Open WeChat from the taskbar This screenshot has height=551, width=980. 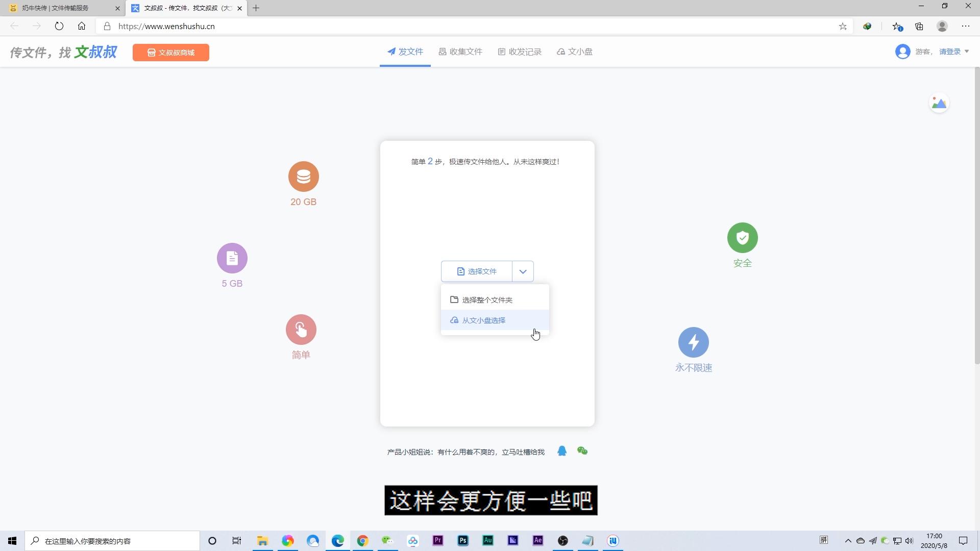pos(387,540)
